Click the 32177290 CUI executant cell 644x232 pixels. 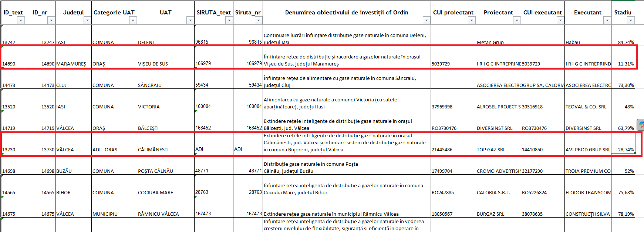(543, 164)
